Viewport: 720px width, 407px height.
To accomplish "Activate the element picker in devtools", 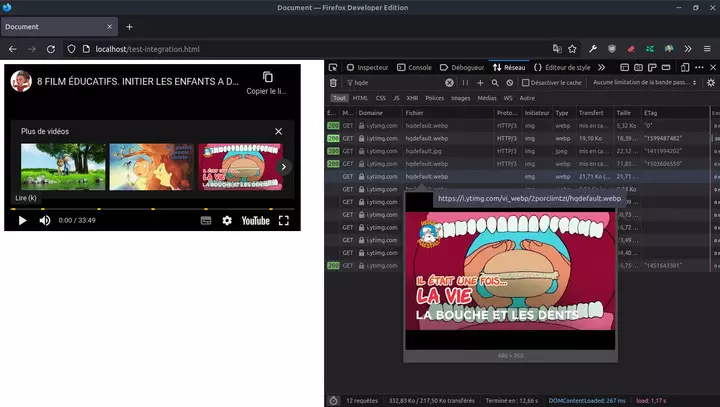I will tap(333, 68).
